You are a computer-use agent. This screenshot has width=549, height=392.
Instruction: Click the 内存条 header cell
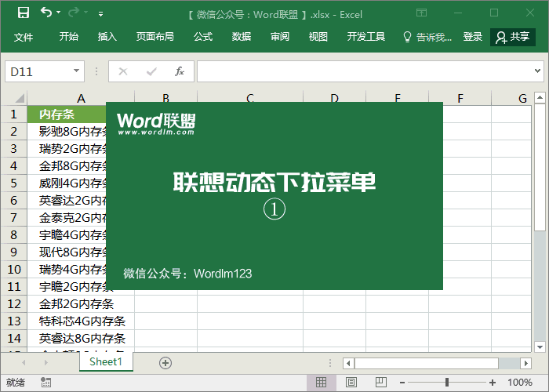[67, 114]
